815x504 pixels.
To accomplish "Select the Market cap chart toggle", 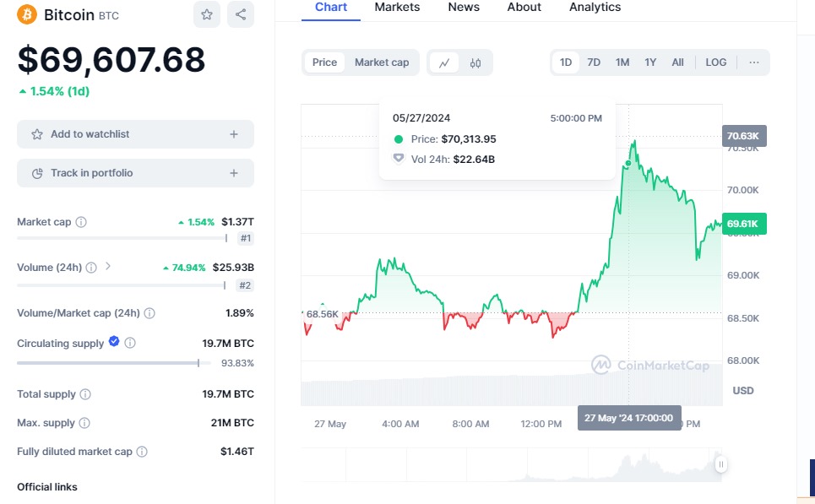I will pyautogui.click(x=382, y=62).
